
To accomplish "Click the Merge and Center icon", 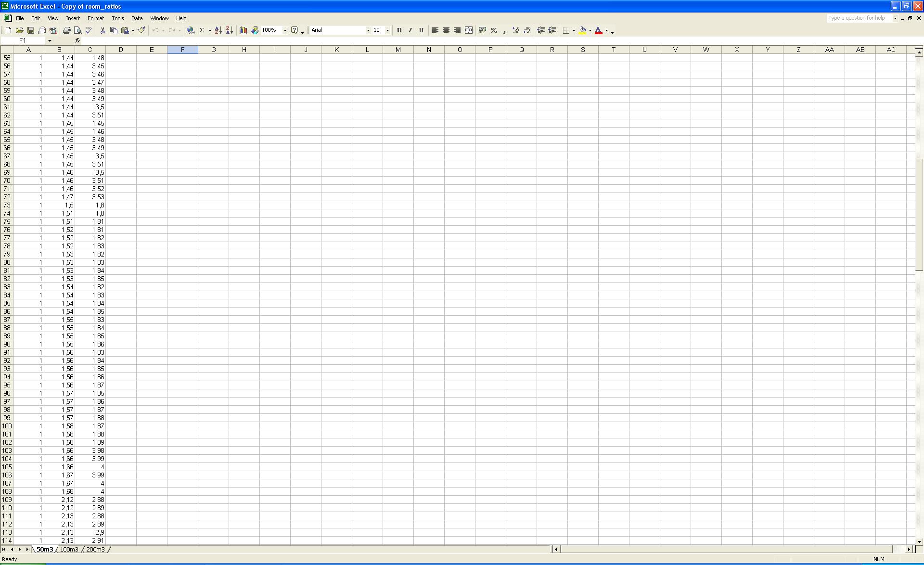I will [469, 30].
